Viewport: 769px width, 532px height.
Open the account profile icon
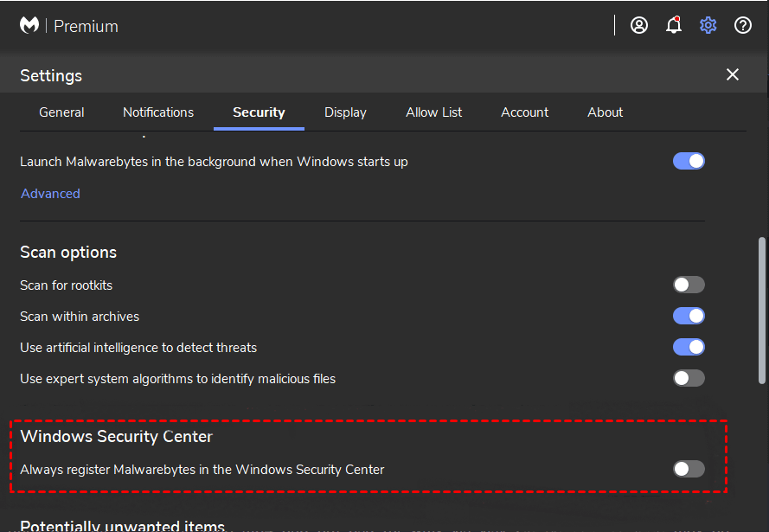pyautogui.click(x=639, y=25)
